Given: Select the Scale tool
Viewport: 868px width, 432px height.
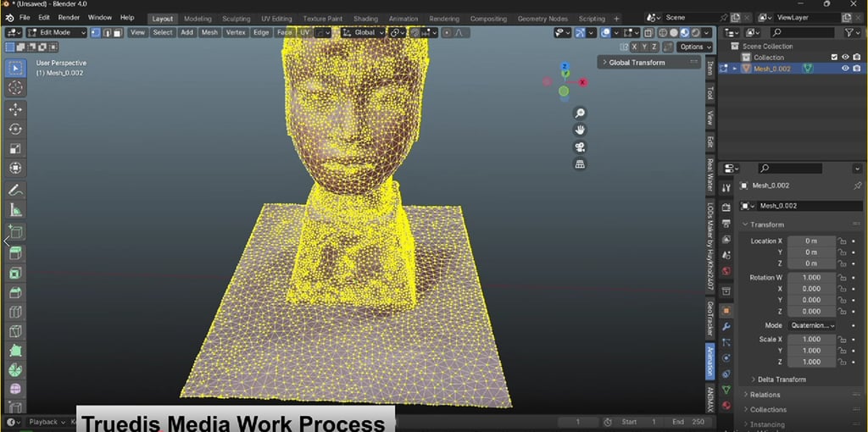Looking at the screenshot, I should [15, 148].
